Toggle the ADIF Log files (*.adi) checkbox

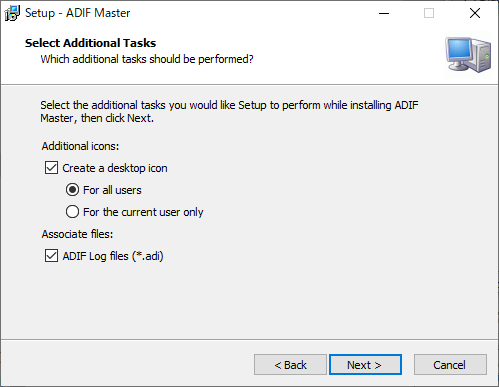(x=51, y=256)
